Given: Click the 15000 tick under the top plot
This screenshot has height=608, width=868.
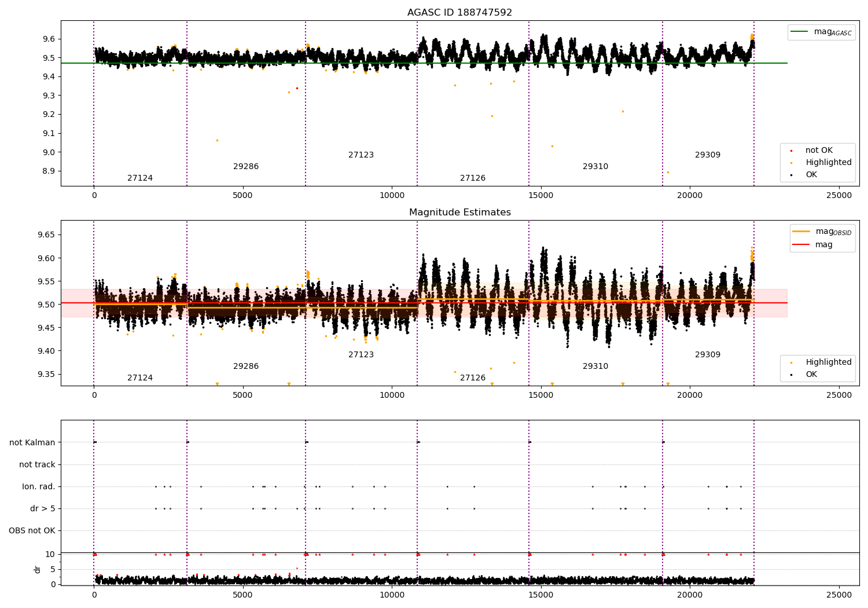Looking at the screenshot, I should pos(541,195).
